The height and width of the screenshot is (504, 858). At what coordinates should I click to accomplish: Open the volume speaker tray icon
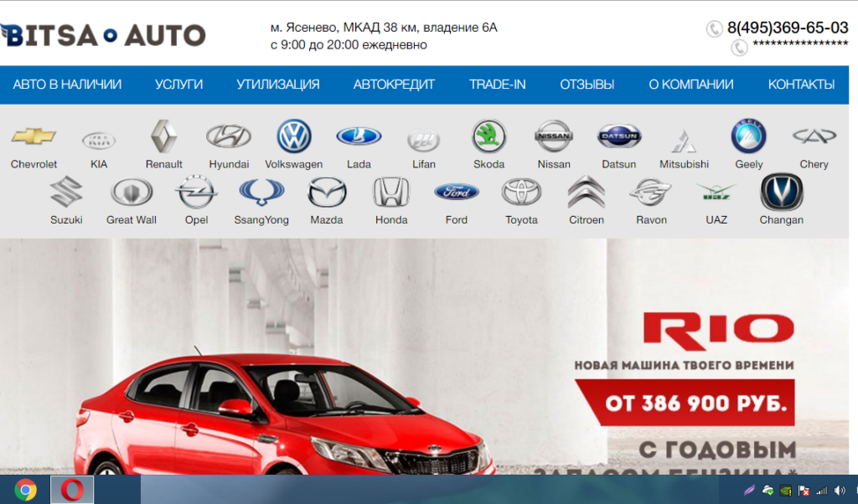(840, 491)
